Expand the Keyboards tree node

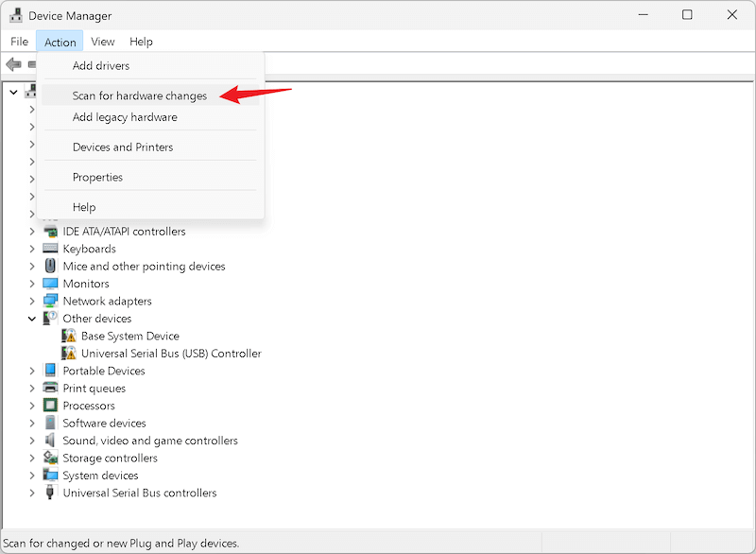34,249
